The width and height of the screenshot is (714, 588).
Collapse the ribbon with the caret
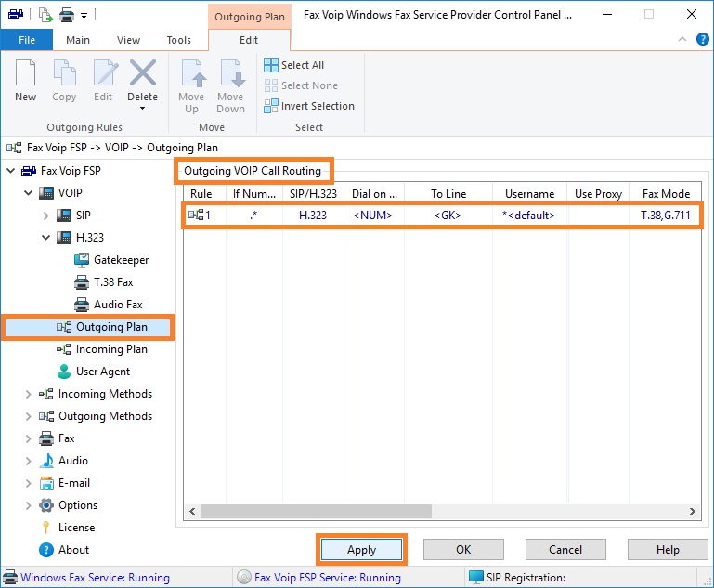tap(682, 39)
